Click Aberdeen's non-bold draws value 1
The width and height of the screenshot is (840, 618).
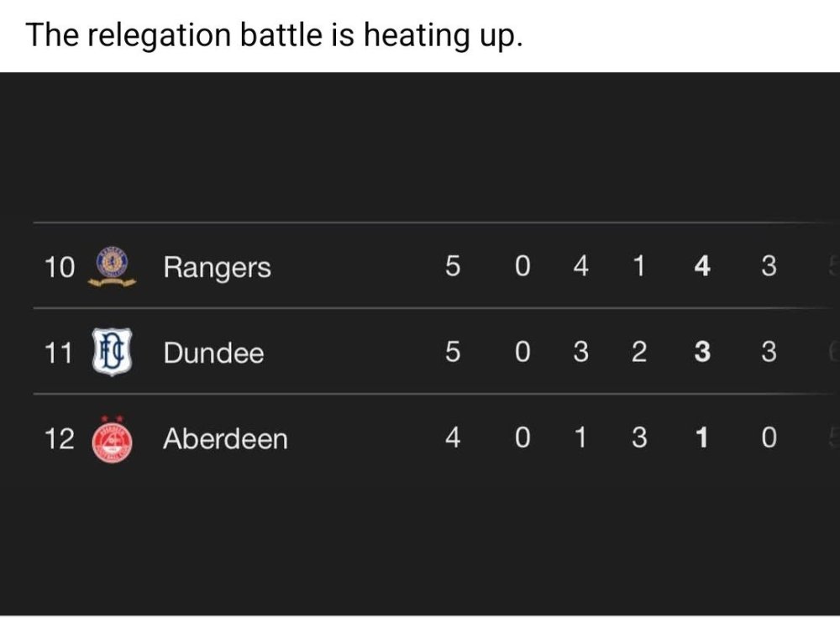click(x=579, y=439)
